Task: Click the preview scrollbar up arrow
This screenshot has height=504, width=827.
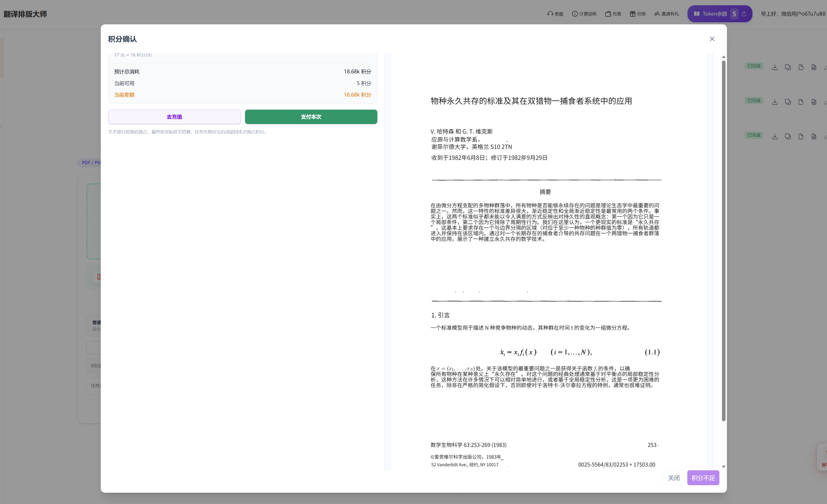Action: pos(724,57)
